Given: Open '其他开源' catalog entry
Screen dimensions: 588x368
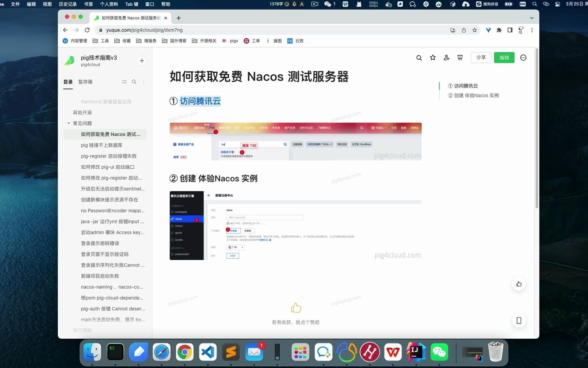Looking at the screenshot, I should tap(82, 112).
